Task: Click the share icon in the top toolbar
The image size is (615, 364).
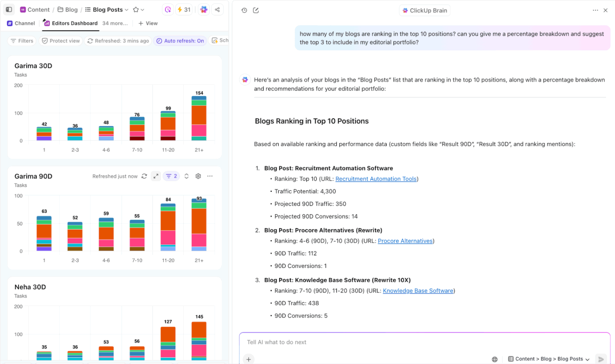Action: coord(217,9)
